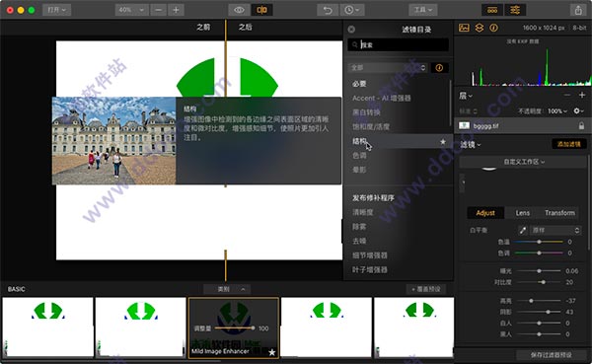Toggle the before/after compare view button
Image resolution: width=592 pixels, height=364 pixels.
[x=261, y=10]
